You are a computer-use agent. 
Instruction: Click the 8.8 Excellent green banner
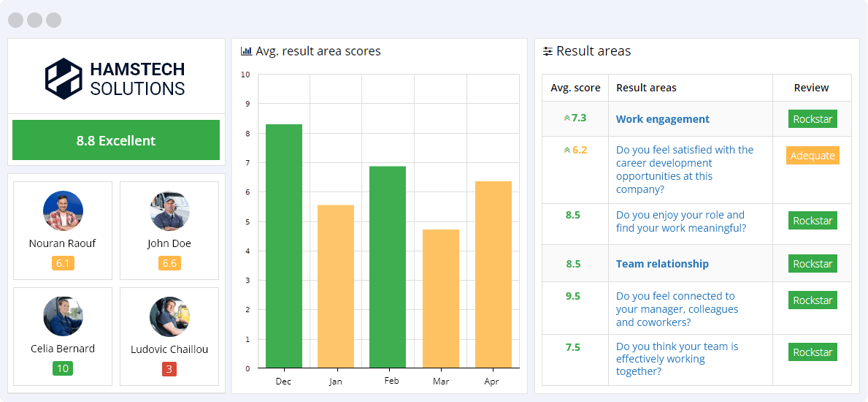[x=116, y=140]
